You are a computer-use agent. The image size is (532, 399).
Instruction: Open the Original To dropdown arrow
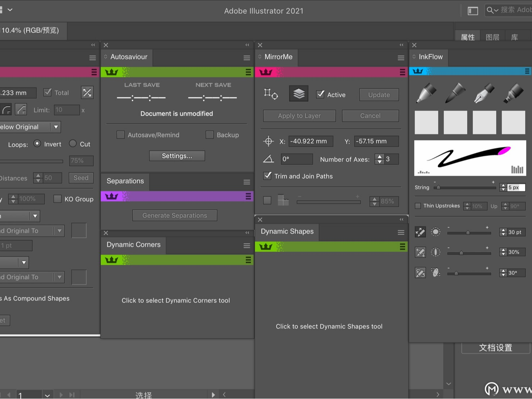pyautogui.click(x=60, y=231)
